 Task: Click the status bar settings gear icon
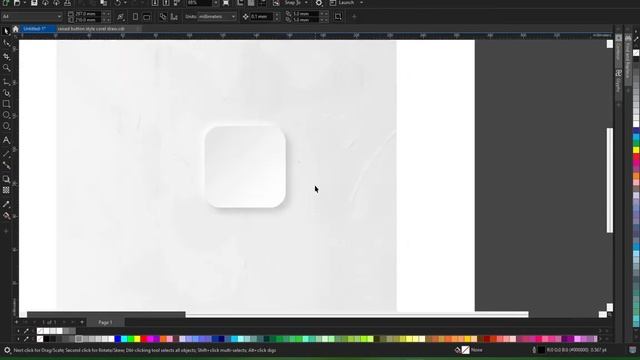tap(7, 350)
